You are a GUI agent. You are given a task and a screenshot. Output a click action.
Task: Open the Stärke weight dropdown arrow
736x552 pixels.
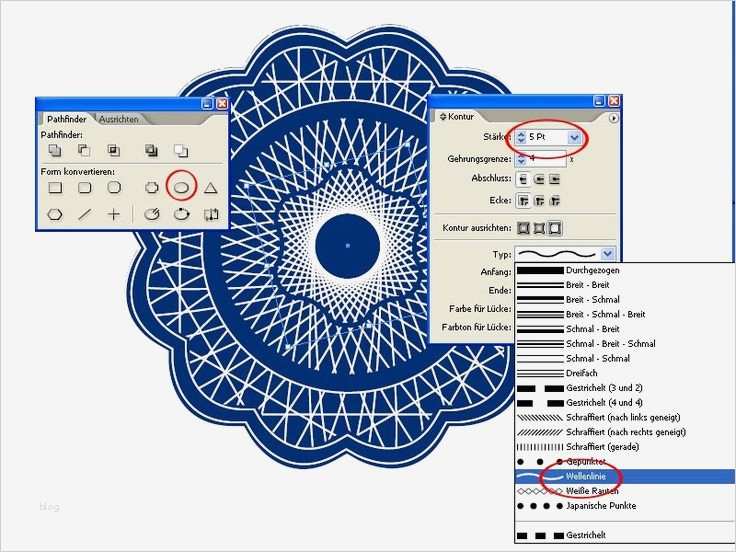pyautogui.click(x=574, y=138)
